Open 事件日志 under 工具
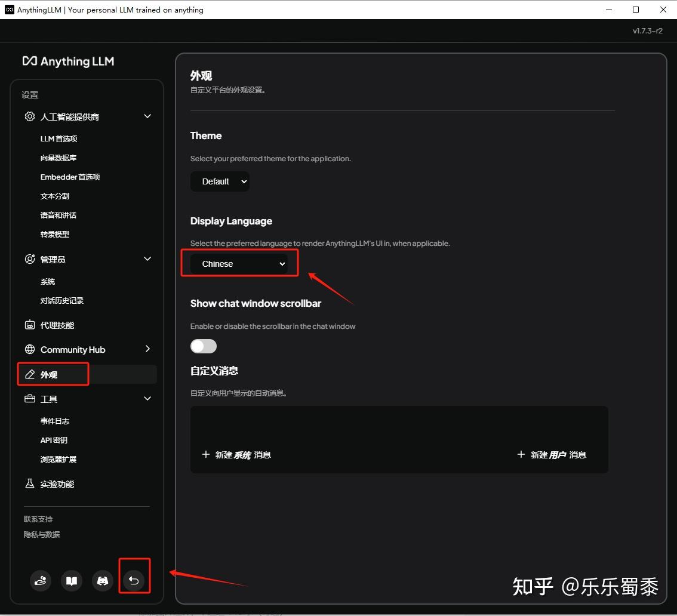The image size is (677, 616). 55,421
